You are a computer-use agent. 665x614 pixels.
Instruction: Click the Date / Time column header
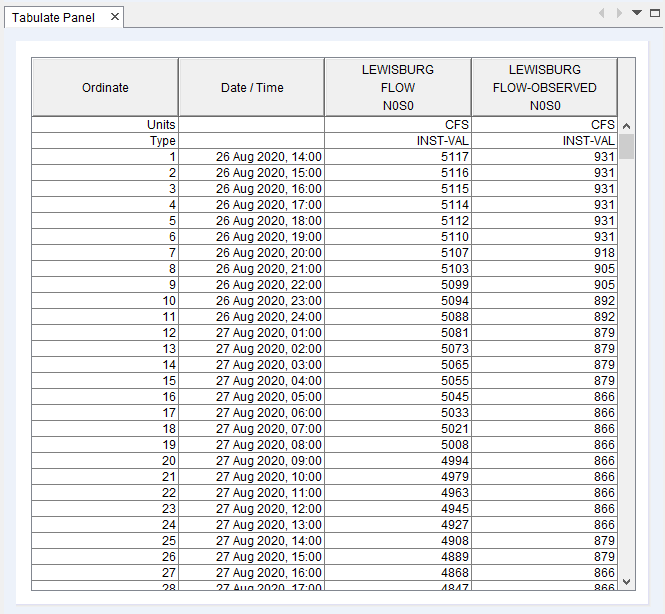tap(252, 87)
